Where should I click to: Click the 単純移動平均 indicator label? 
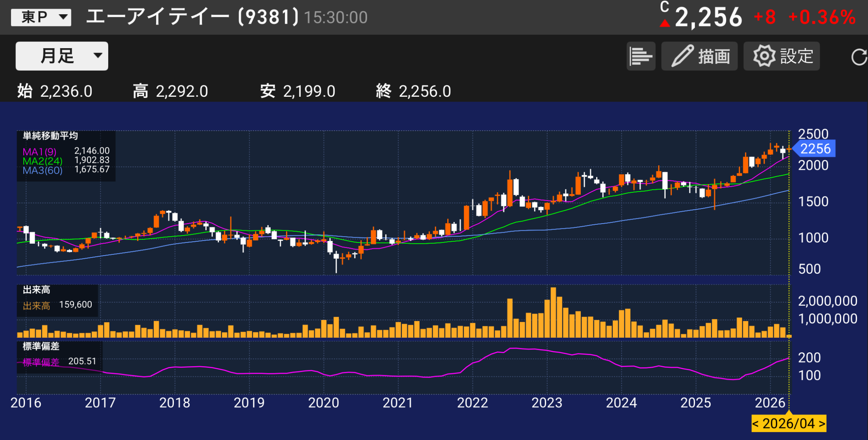coord(50,136)
